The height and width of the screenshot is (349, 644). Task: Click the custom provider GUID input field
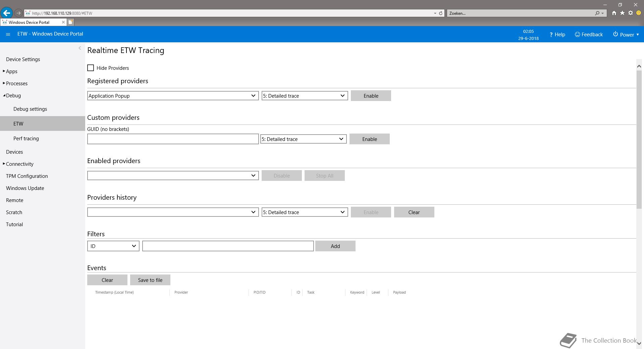coord(173,139)
